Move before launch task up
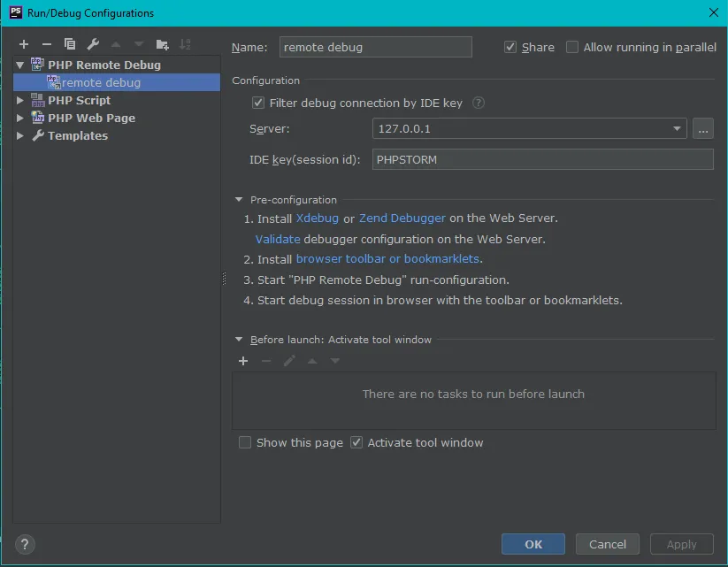This screenshot has height=567, width=728. [x=312, y=361]
